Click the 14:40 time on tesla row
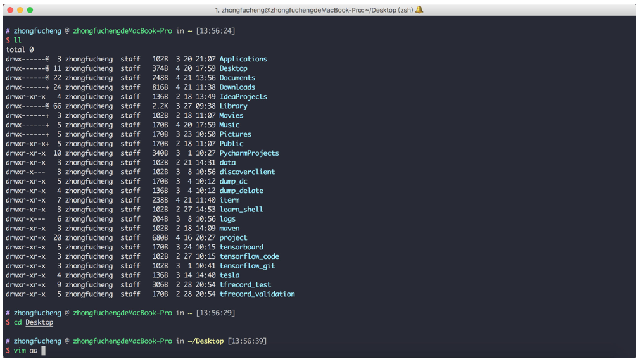639x364 pixels. 206,275
